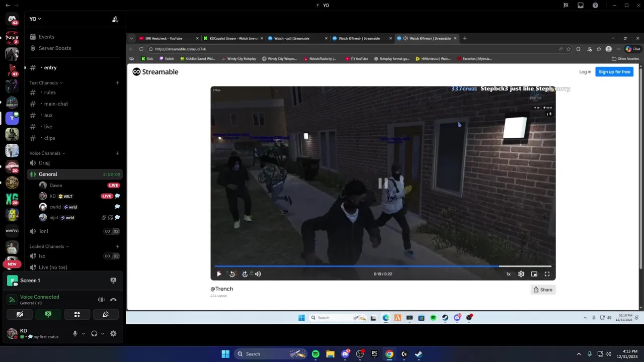This screenshot has height=362, width=644.
Task: Collapse the Locked Channels category
Action: [49, 246]
